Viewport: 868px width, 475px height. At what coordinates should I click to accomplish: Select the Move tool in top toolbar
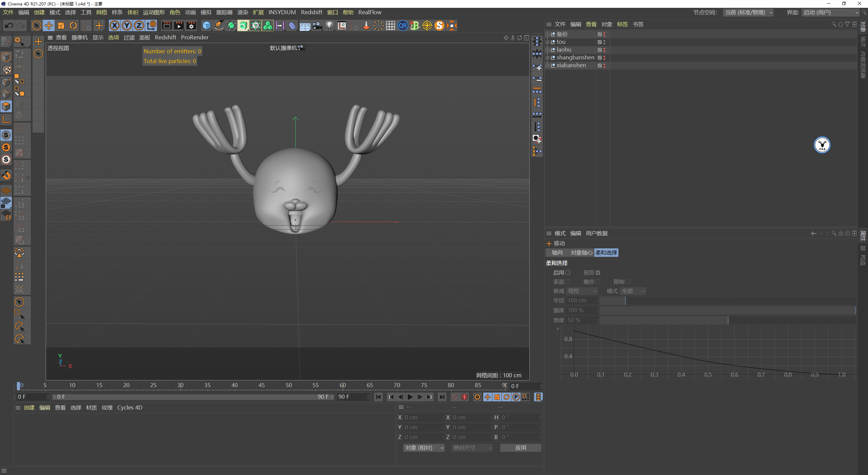click(x=49, y=25)
